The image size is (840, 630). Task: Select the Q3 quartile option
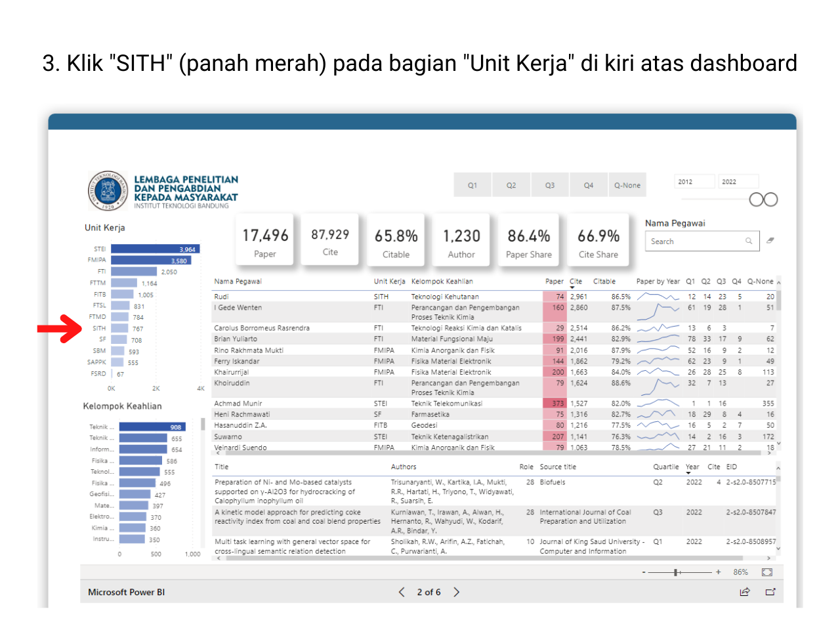(550, 184)
